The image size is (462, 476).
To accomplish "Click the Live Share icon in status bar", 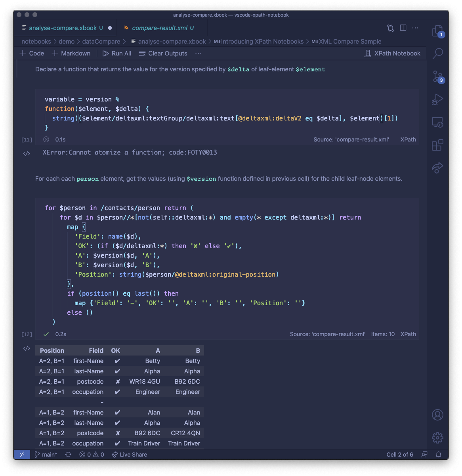I will point(129,454).
